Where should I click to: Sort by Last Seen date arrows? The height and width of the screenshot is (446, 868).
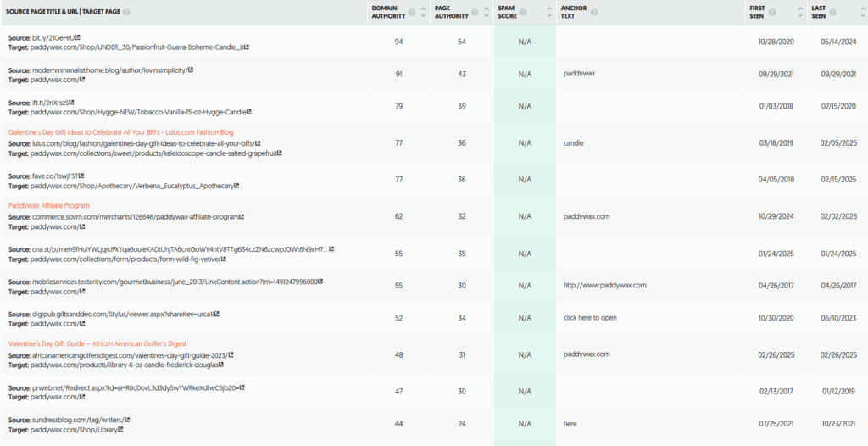[x=863, y=12]
